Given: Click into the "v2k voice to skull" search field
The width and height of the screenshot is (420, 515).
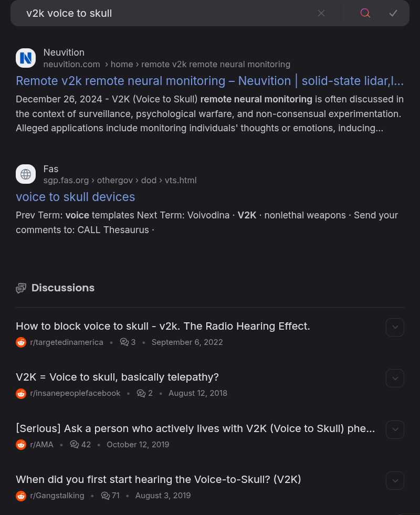Looking at the screenshot, I should click(x=157, y=13).
